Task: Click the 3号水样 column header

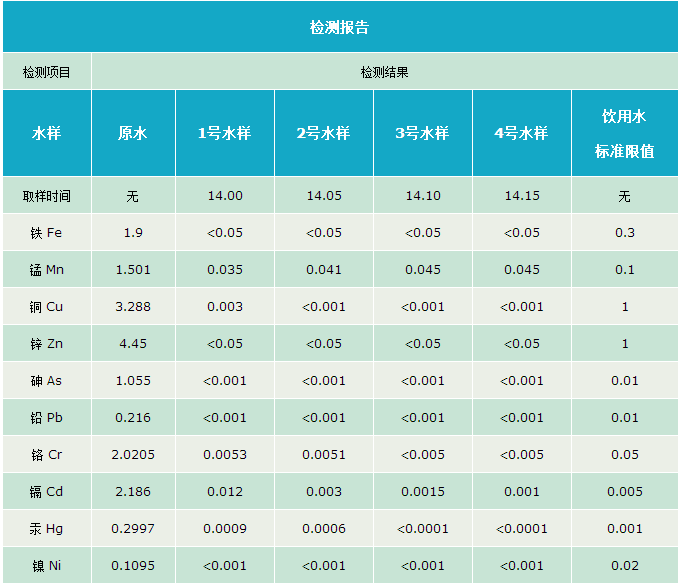Action: tap(422, 133)
